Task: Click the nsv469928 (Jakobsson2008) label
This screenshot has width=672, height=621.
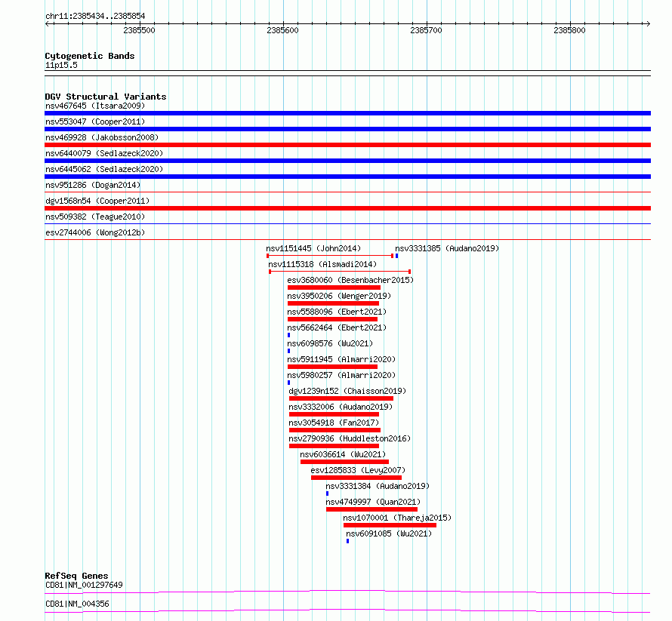Action: point(102,137)
